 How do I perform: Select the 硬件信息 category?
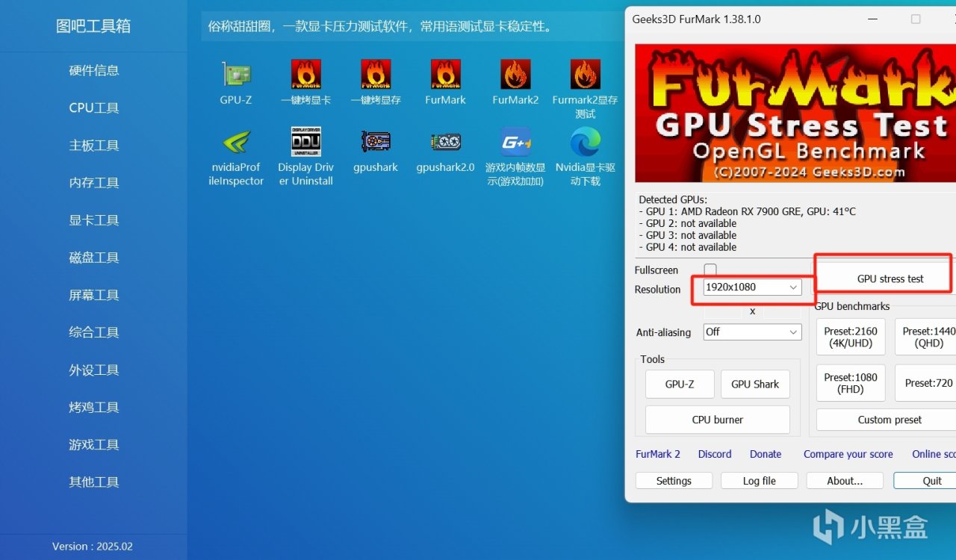(94, 70)
